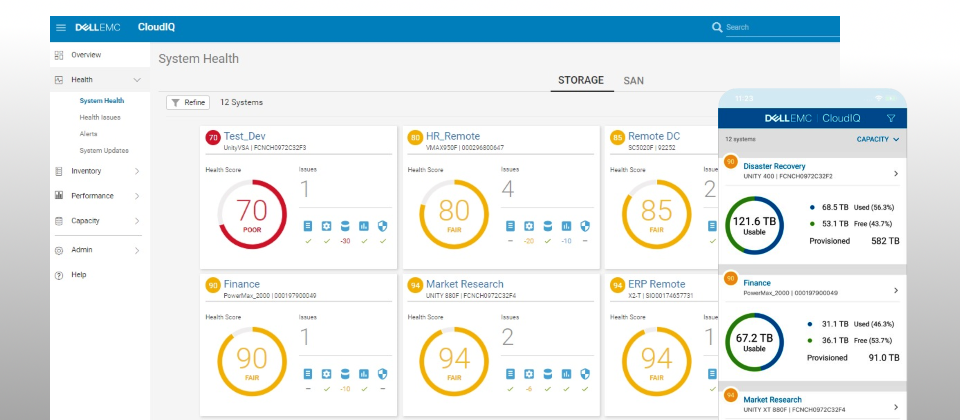This screenshot has width=960, height=420.
Task: Click the CloudIQ logo in the desktop header
Action: click(157, 27)
